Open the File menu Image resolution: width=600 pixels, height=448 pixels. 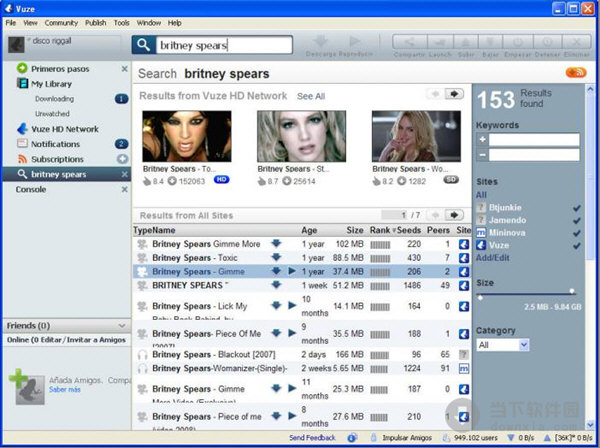coord(11,23)
